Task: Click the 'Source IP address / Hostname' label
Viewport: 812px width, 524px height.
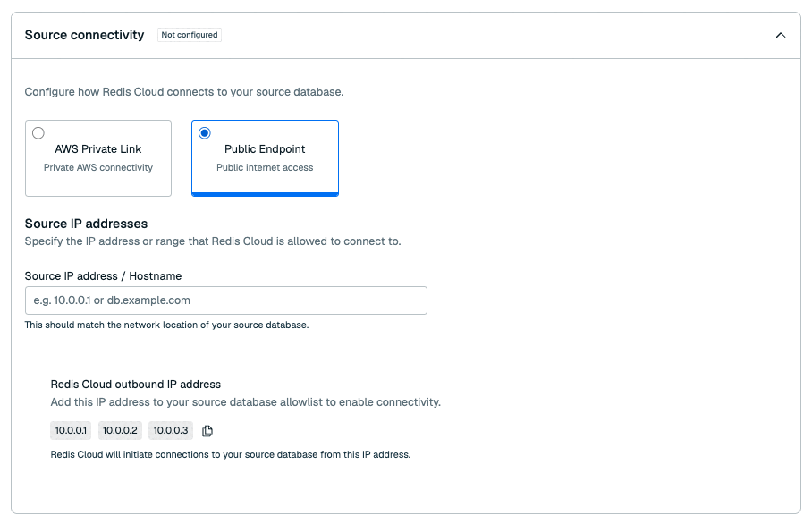Action: 103,276
